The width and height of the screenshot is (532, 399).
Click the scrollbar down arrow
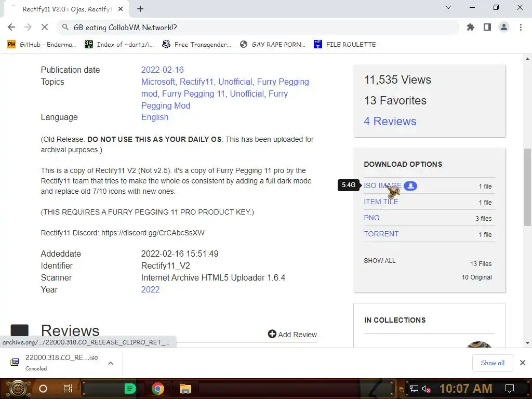[527, 343]
